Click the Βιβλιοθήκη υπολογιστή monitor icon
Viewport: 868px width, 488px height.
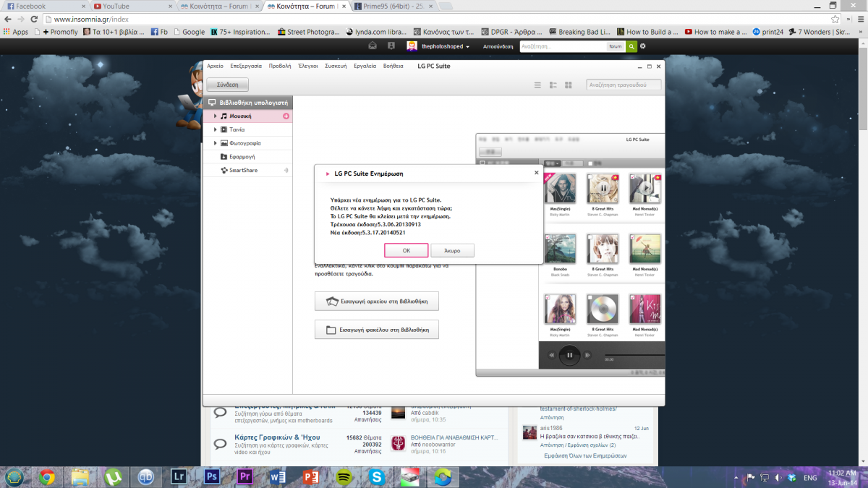pyautogui.click(x=212, y=103)
